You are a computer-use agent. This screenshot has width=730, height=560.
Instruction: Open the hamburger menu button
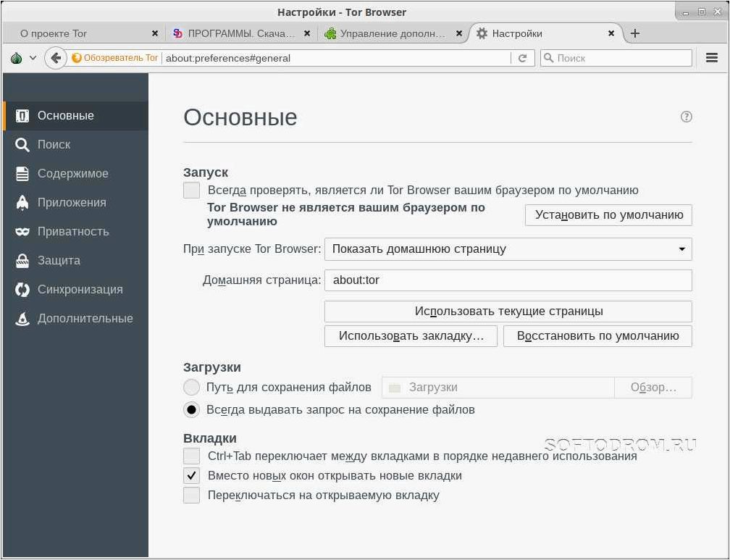711,58
